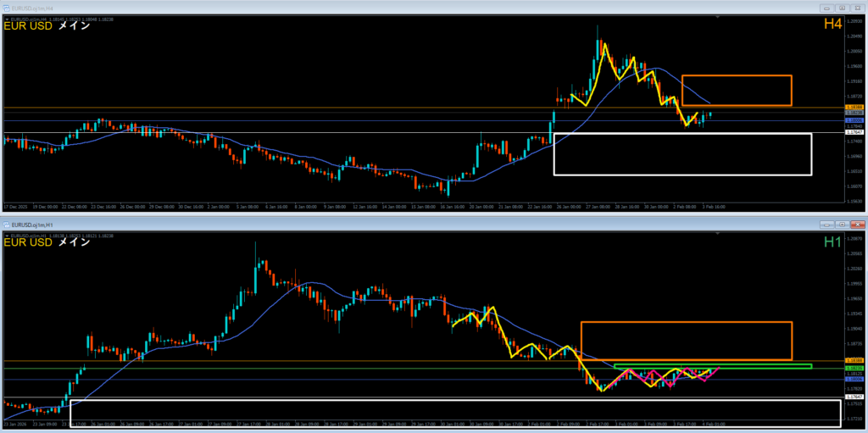Image resolution: width=868 pixels, height=433 pixels.
Task: Click the gray 1.18238 current price tag on H4
Action: (x=853, y=113)
